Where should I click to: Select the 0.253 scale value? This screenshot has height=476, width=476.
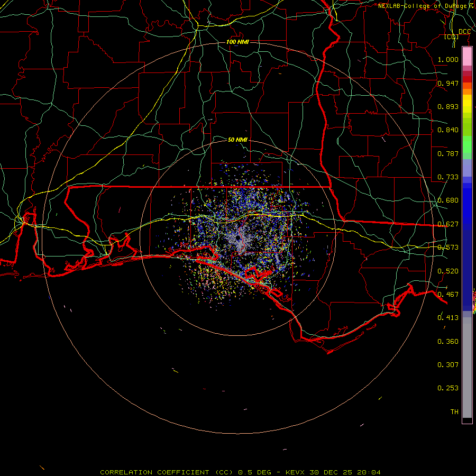[448, 388]
